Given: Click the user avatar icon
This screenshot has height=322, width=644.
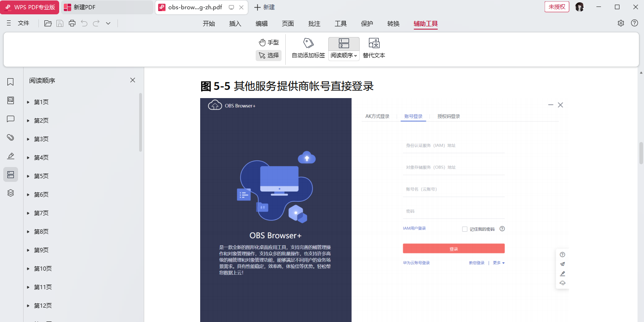Looking at the screenshot, I should (579, 7).
